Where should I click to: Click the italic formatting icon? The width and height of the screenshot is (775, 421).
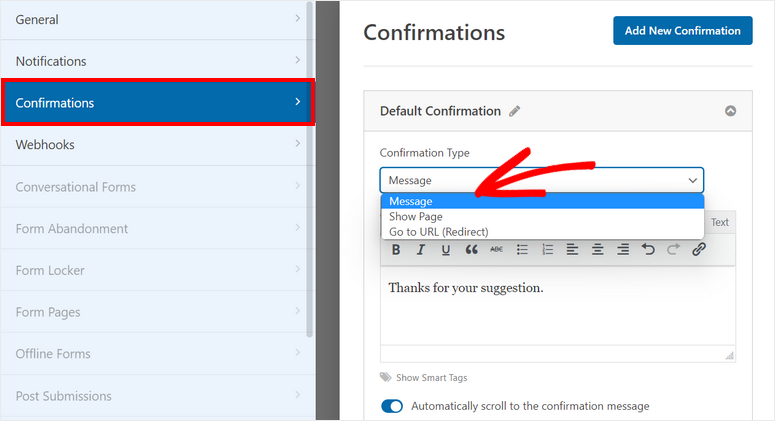tap(421, 250)
